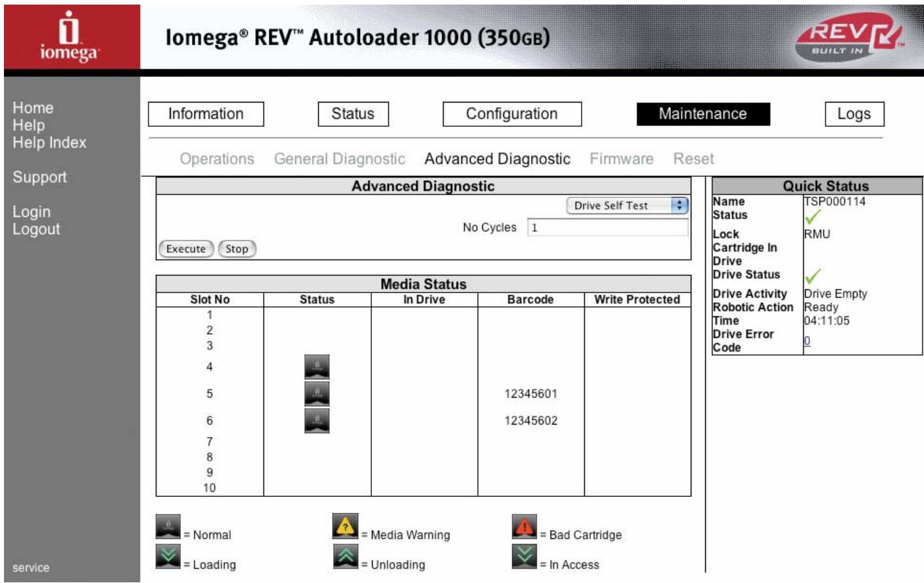
Task: Go to Home in the sidebar
Action: pos(33,108)
